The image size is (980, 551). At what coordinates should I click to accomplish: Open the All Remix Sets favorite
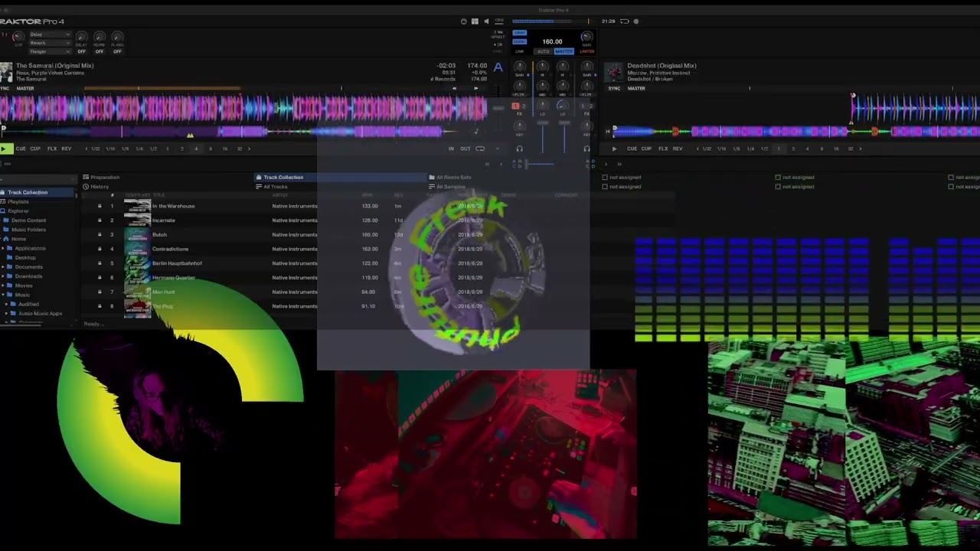[449, 178]
